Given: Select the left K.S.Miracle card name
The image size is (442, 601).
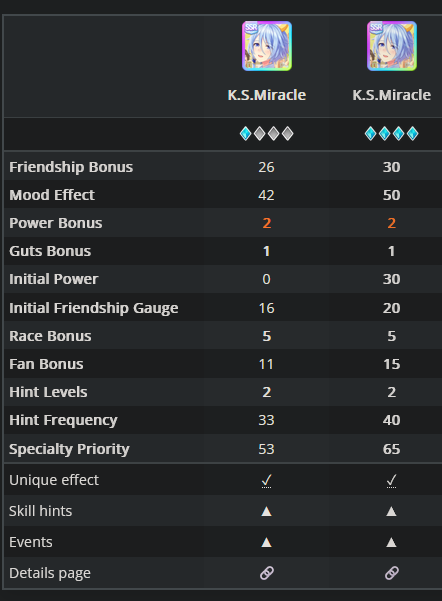Looking at the screenshot, I should pos(267,95).
